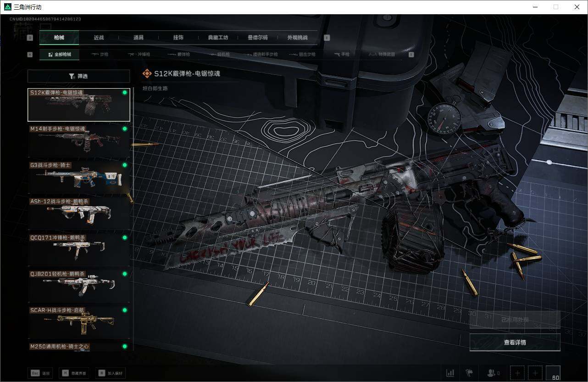
Task: Click the player avatar box labeled 60
Action: 553,373
